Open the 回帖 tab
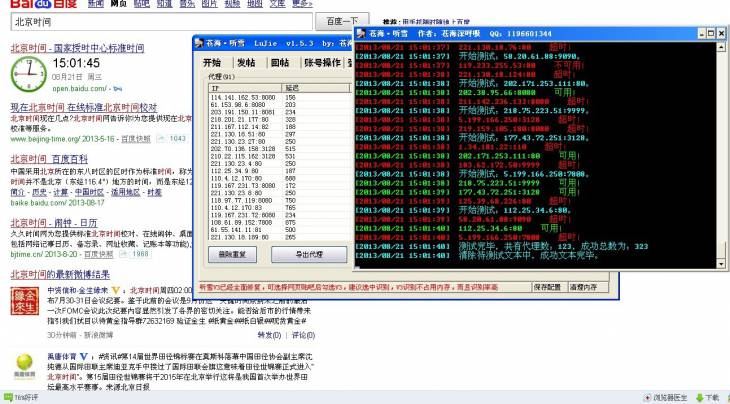Viewport: 730px width, 404px height. point(280,62)
